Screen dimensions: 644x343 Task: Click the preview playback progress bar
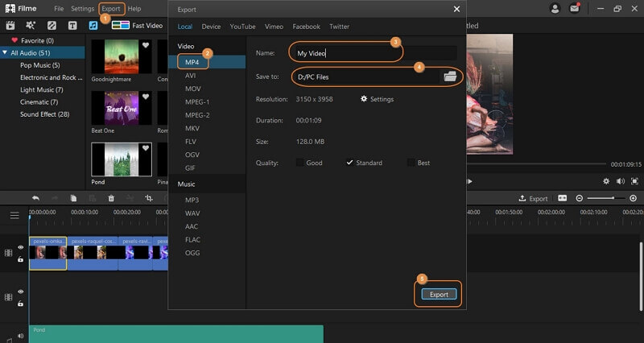click(x=536, y=164)
